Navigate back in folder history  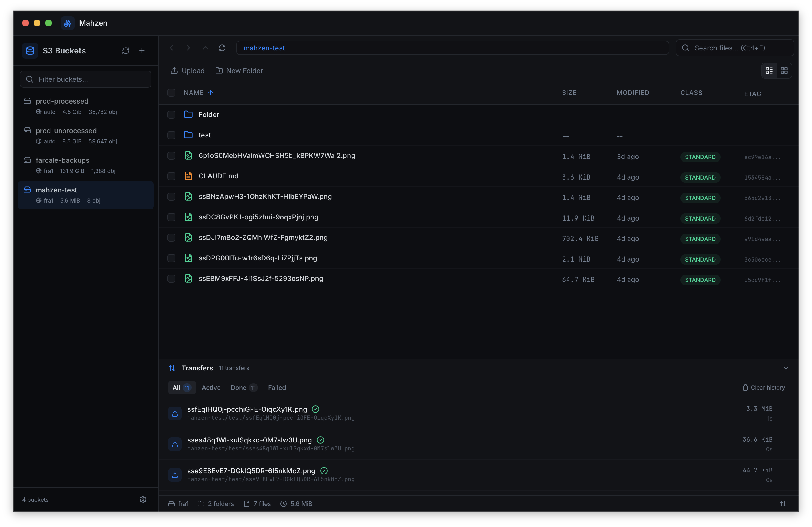(172, 48)
